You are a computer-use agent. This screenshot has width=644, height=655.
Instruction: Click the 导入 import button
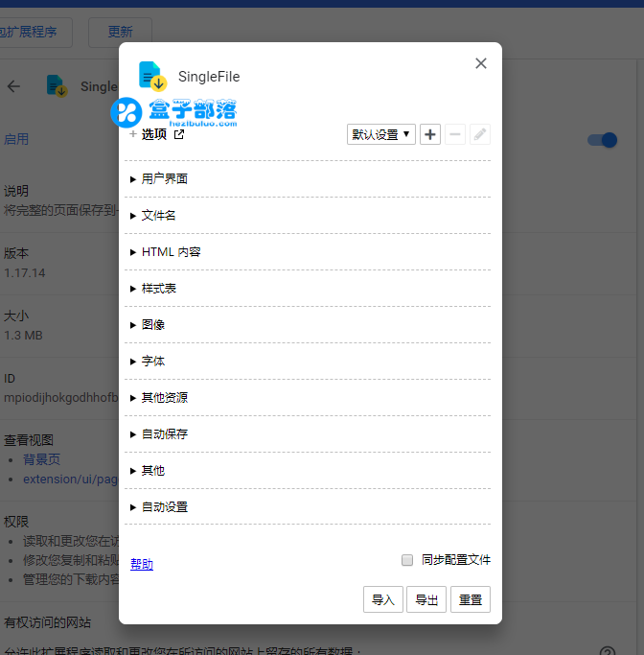383,599
